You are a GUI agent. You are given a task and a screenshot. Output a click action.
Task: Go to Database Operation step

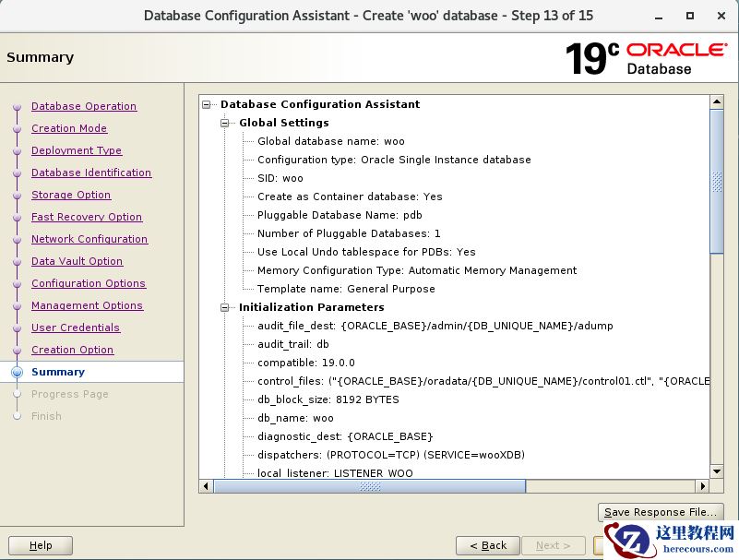pyautogui.click(x=83, y=106)
